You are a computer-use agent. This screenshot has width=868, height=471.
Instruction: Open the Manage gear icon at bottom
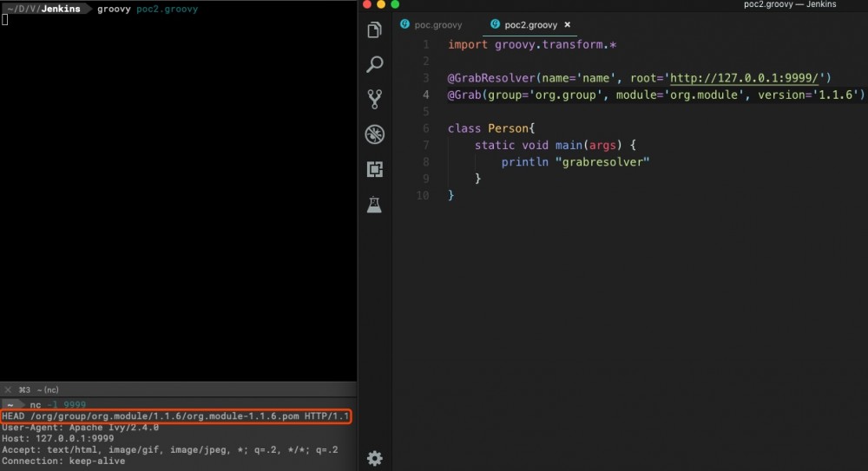(375, 458)
